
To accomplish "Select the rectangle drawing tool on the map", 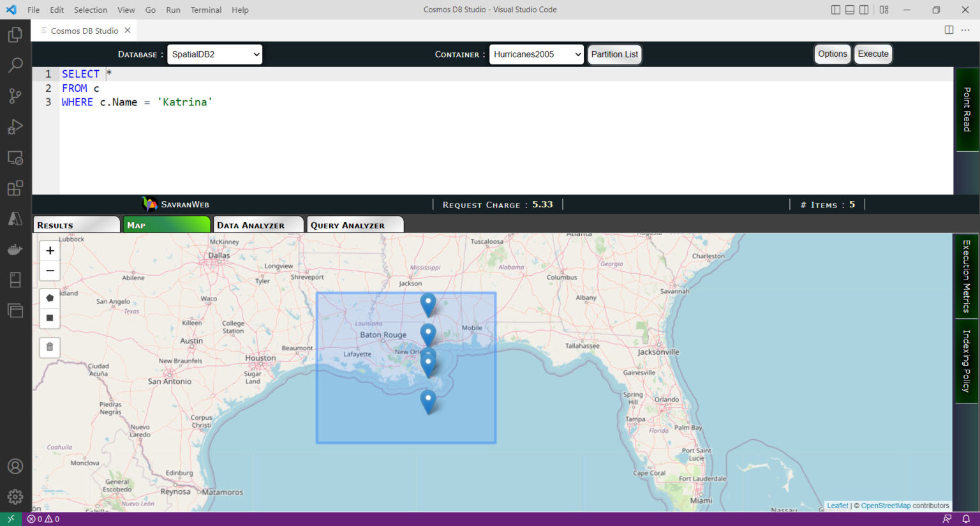I will [49, 318].
